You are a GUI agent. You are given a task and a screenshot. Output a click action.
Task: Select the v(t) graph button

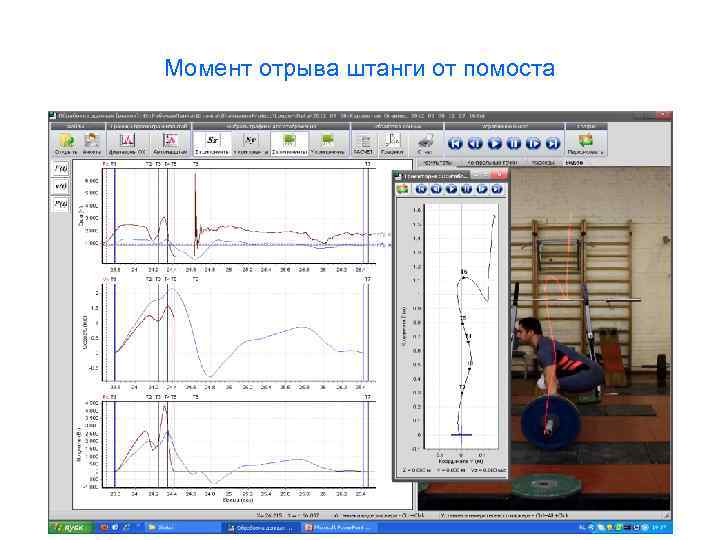click(61, 186)
